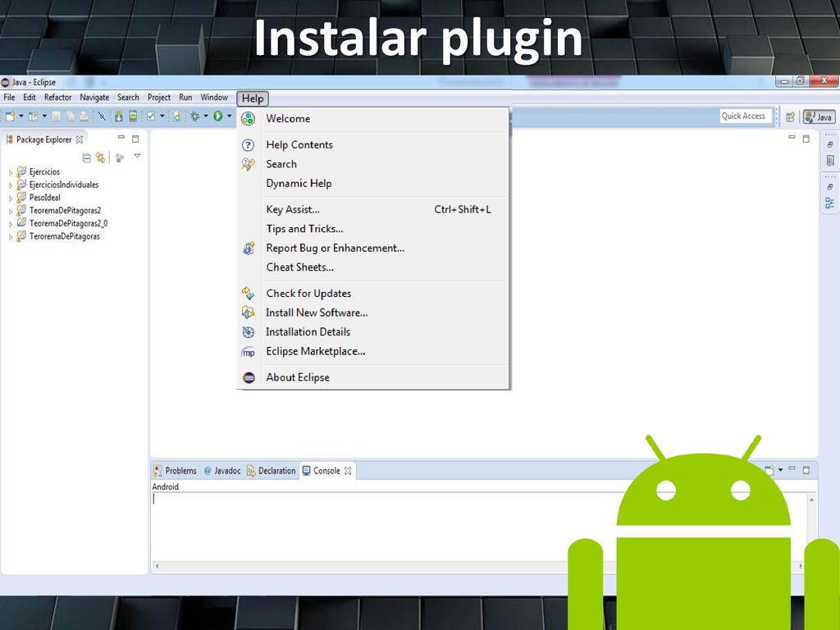Open the Run dropdown arrow
This screenshot has width=840, height=630.
[230, 116]
